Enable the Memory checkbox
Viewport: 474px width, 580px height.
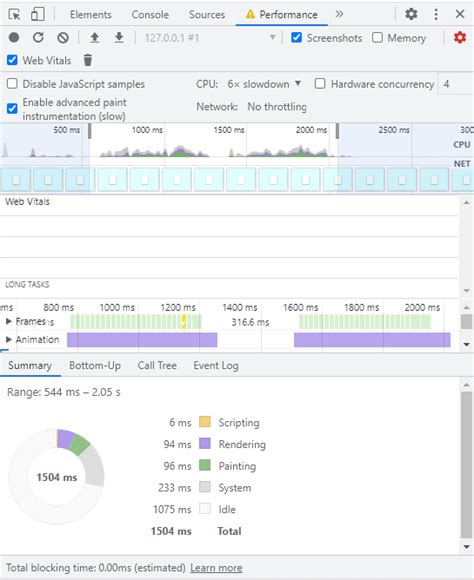377,37
